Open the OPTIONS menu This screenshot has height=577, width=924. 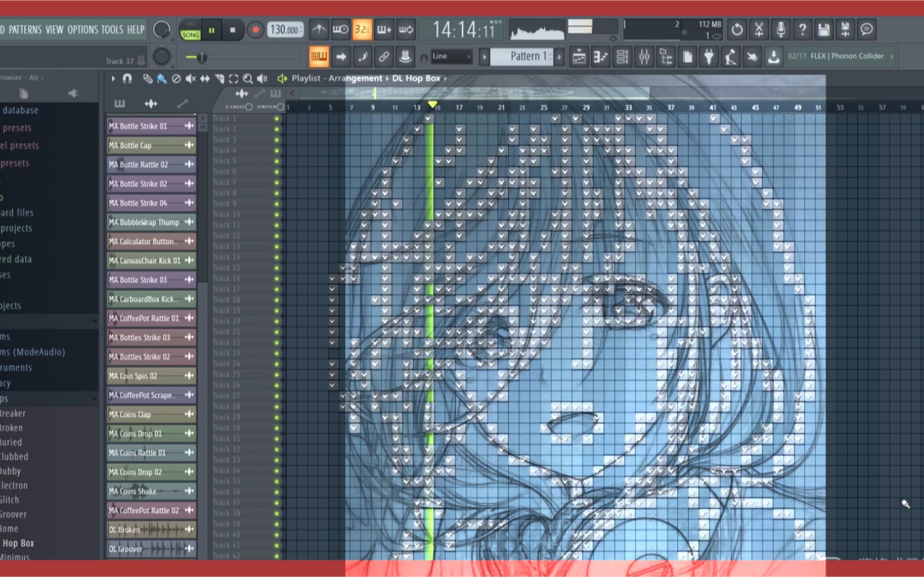82,30
